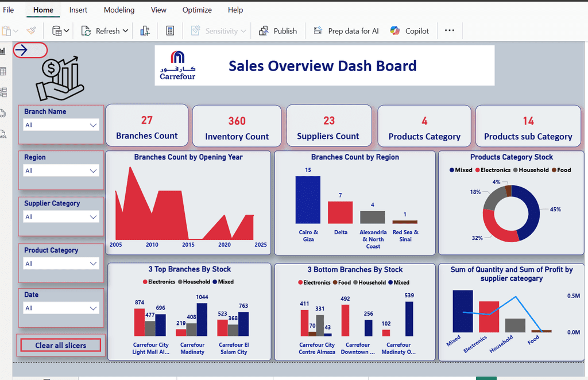Open the Modeling ribbon tab
This screenshot has height=380, width=588.
(x=119, y=10)
